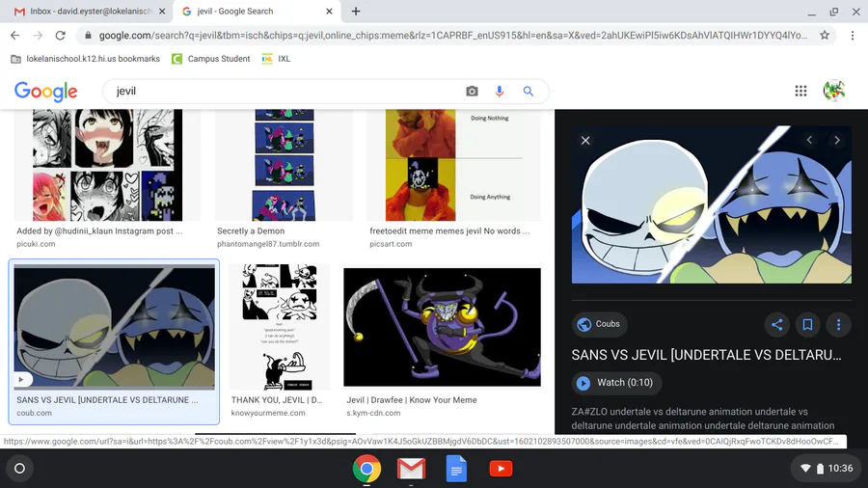Open the THANK YOU, JEVIL comic thumbnail
Screen dimensions: 868x488
click(280, 327)
